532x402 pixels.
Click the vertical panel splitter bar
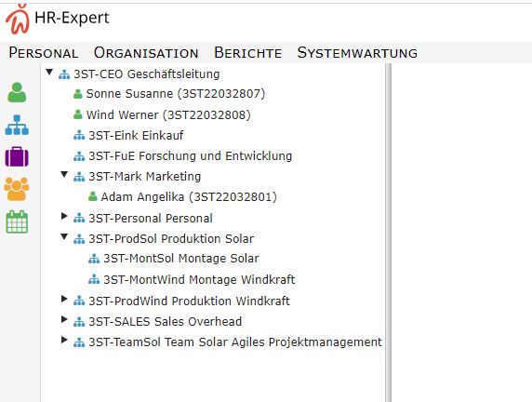click(x=389, y=233)
